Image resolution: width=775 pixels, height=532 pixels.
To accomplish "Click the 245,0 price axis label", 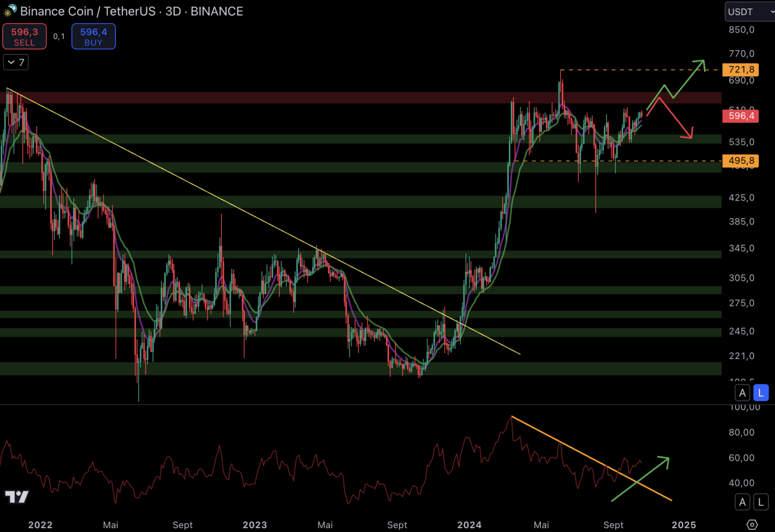I will [741, 331].
